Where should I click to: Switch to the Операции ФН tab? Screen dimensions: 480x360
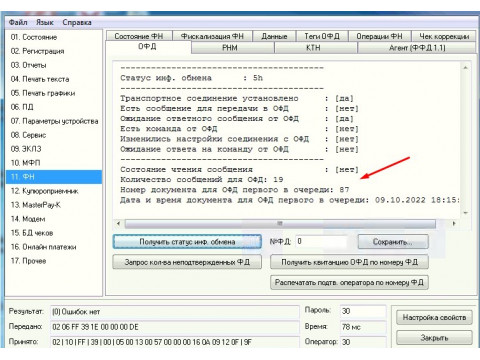(379, 36)
